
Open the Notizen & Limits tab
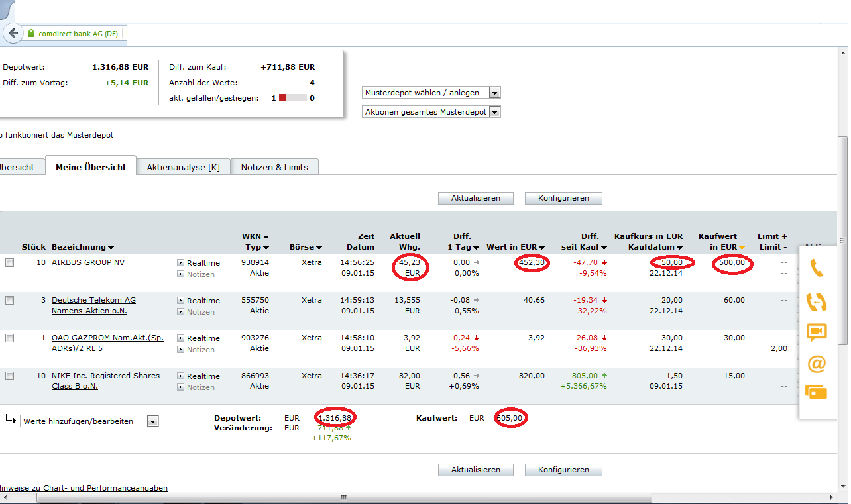point(274,167)
